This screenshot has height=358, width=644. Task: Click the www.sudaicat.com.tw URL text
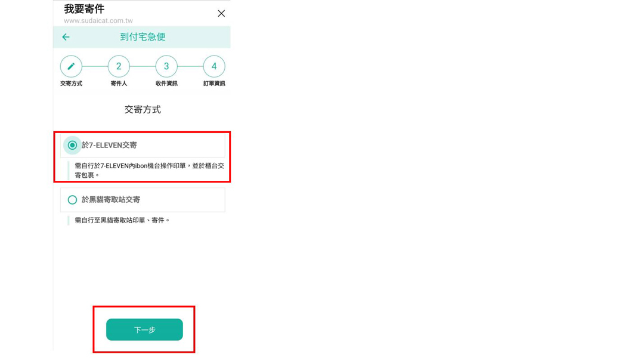click(x=98, y=20)
